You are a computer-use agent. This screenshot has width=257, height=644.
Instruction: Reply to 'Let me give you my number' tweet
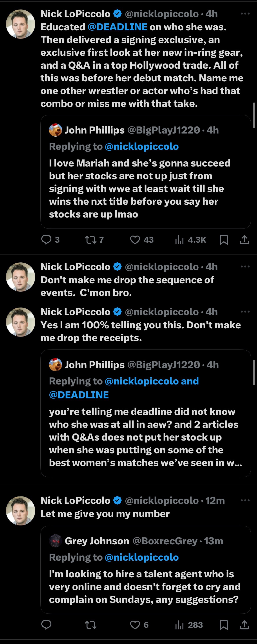pyautogui.click(x=46, y=625)
